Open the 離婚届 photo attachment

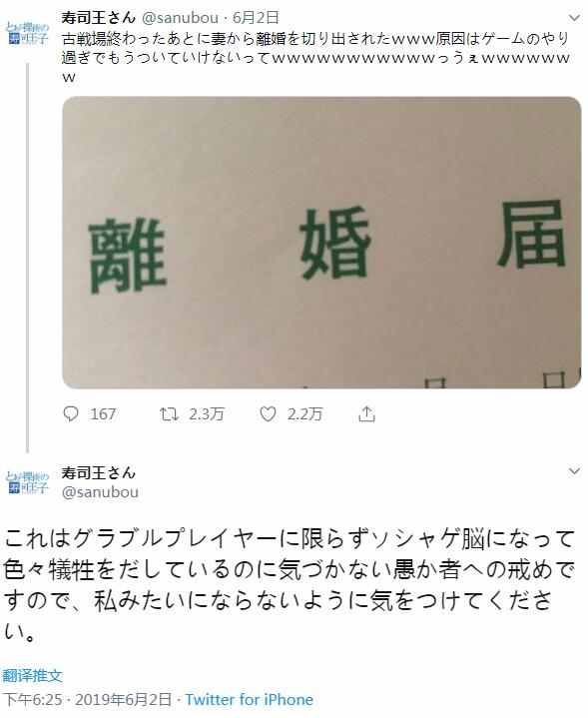[321, 243]
